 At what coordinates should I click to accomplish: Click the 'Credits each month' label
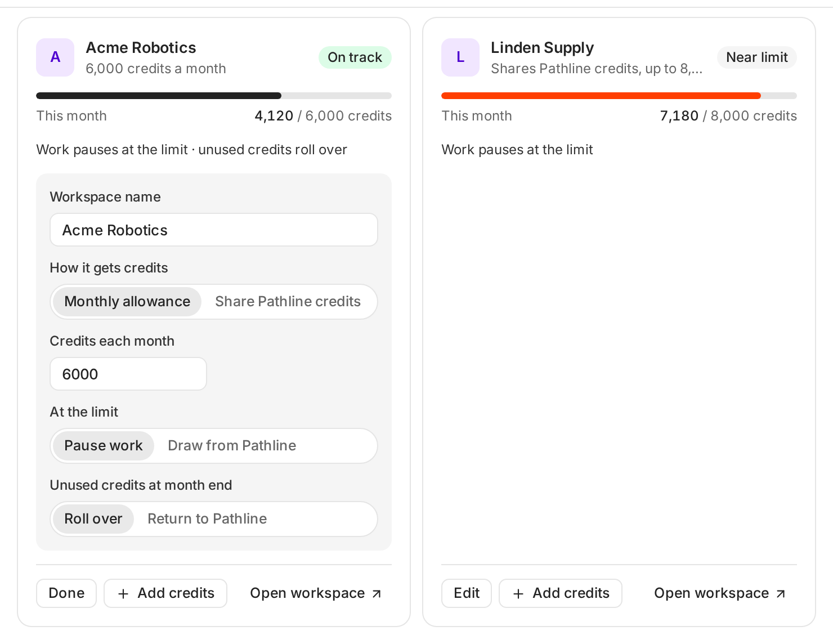coord(112,341)
